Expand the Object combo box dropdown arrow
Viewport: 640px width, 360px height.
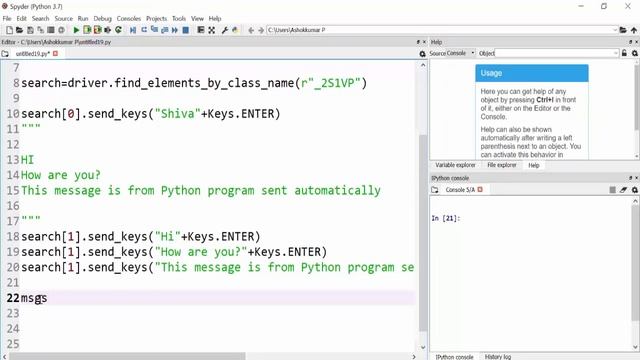pos(616,53)
